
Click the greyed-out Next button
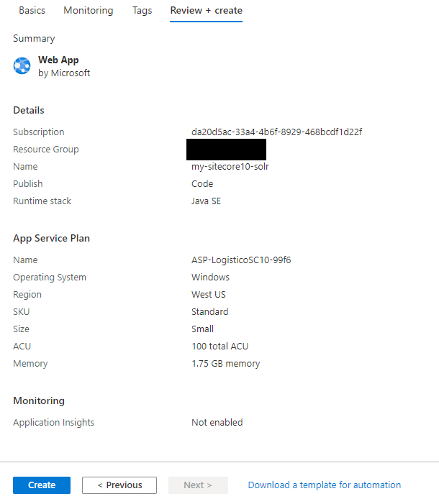pos(198,485)
